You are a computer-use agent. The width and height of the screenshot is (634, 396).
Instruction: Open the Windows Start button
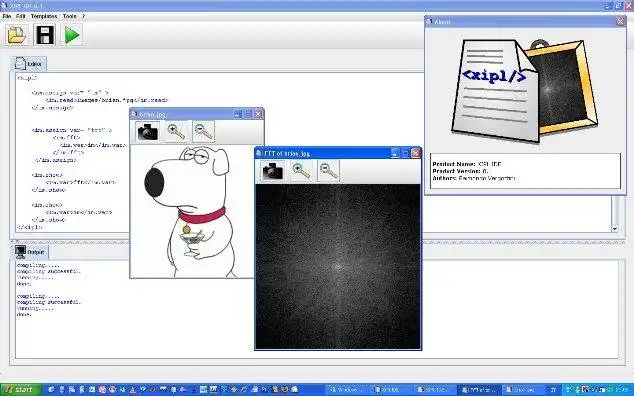click(20, 390)
